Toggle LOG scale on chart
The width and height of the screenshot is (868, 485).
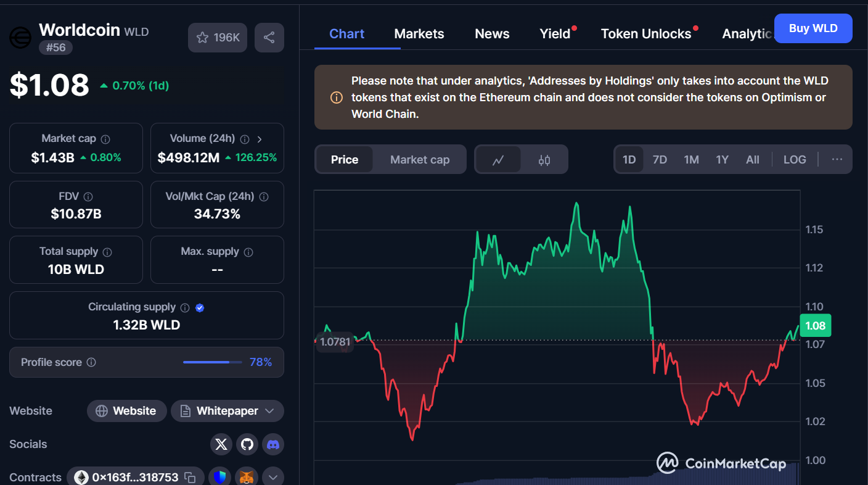pyautogui.click(x=795, y=160)
